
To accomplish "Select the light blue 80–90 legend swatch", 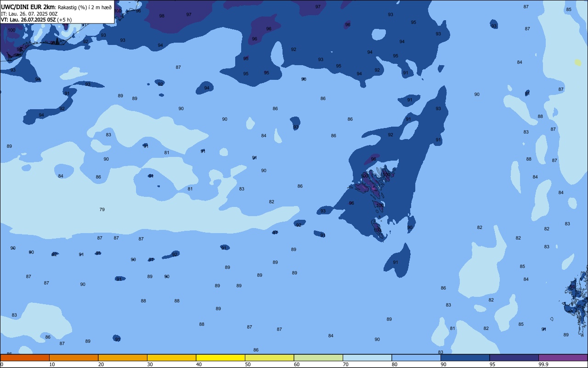I will coord(416,357).
